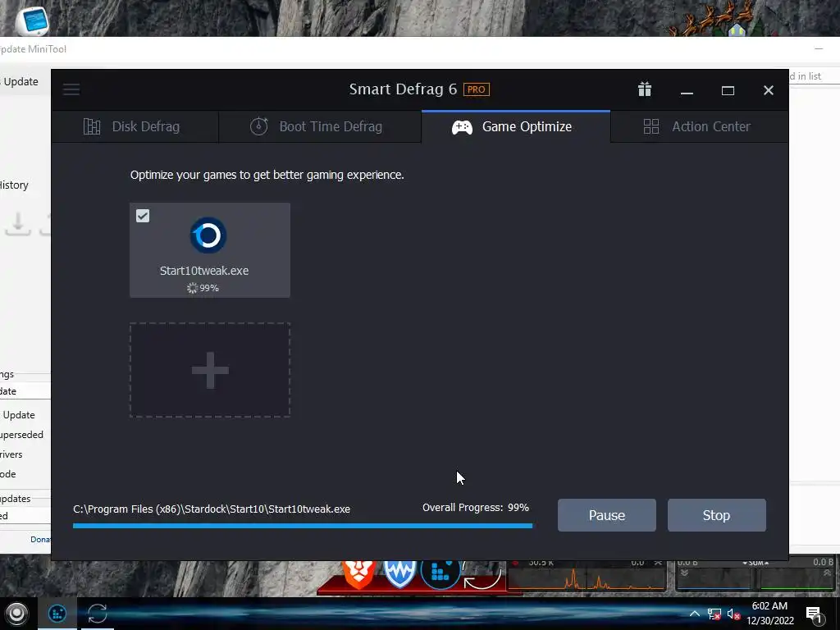This screenshot has width=840, height=630.
Task: Open the Disk Defrag tab
Action: (135, 126)
